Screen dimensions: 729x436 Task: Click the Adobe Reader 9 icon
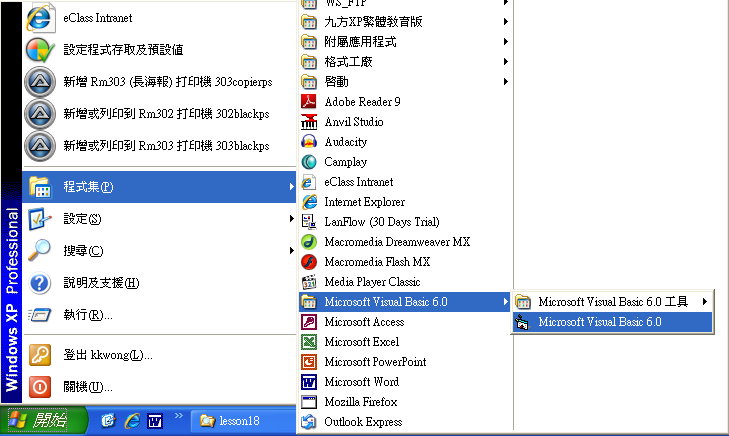click(x=309, y=102)
